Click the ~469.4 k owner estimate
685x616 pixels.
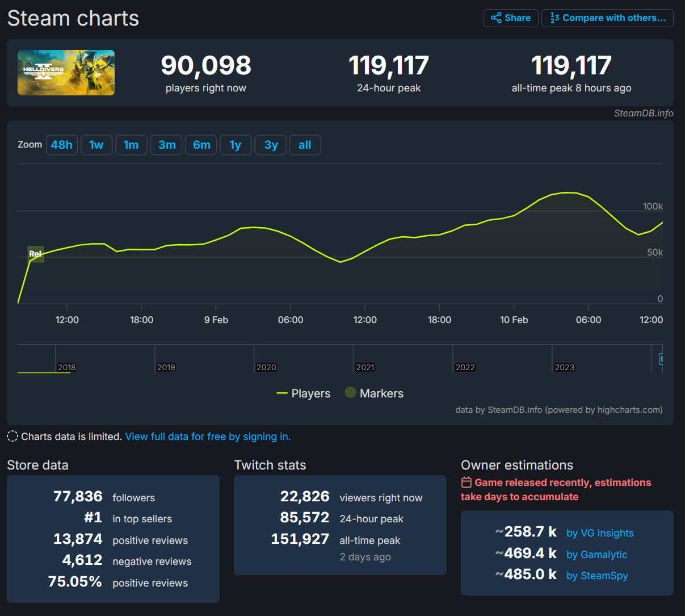526,554
